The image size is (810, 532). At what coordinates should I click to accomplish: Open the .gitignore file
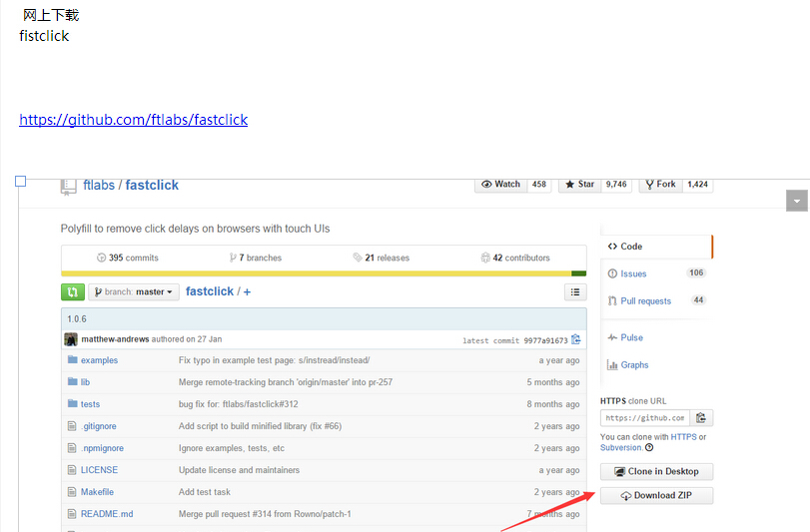pos(99,426)
